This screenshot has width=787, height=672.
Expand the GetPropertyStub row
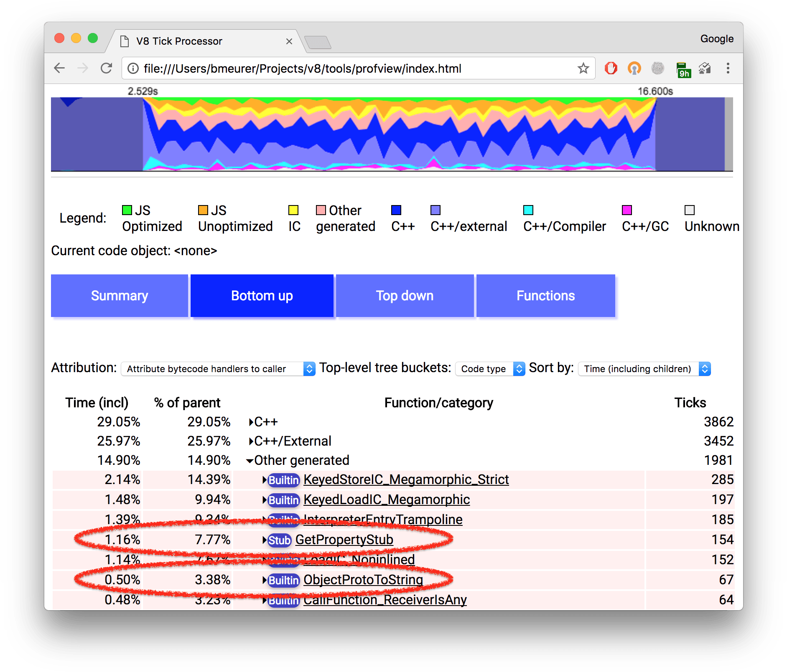(x=265, y=540)
